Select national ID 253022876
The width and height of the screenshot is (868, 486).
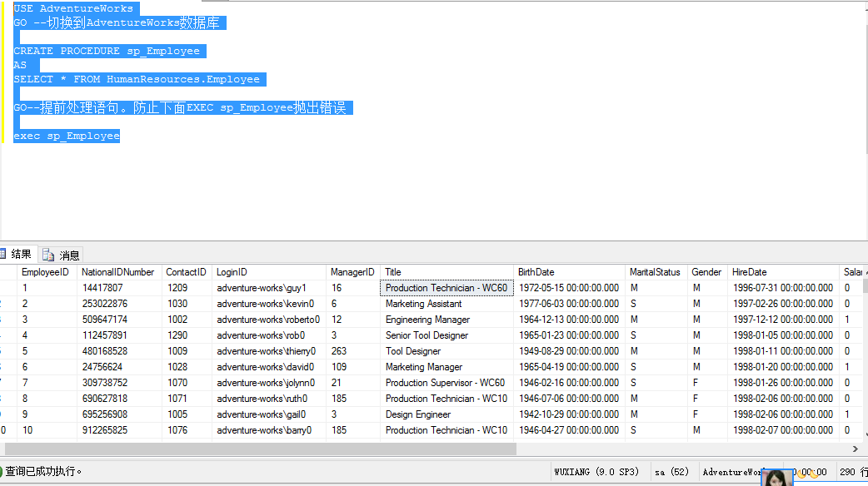(x=120, y=304)
